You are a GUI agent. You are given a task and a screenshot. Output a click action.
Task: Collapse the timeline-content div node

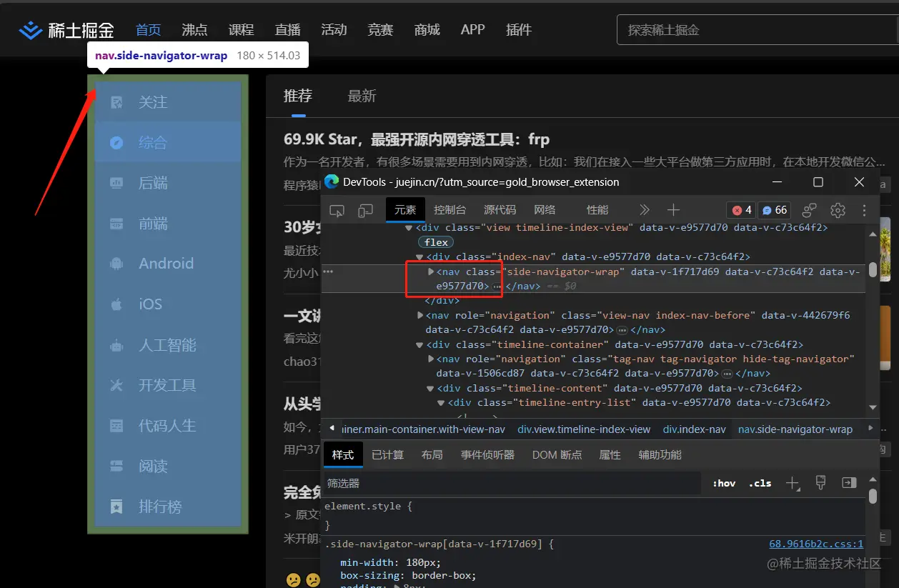coord(430,389)
